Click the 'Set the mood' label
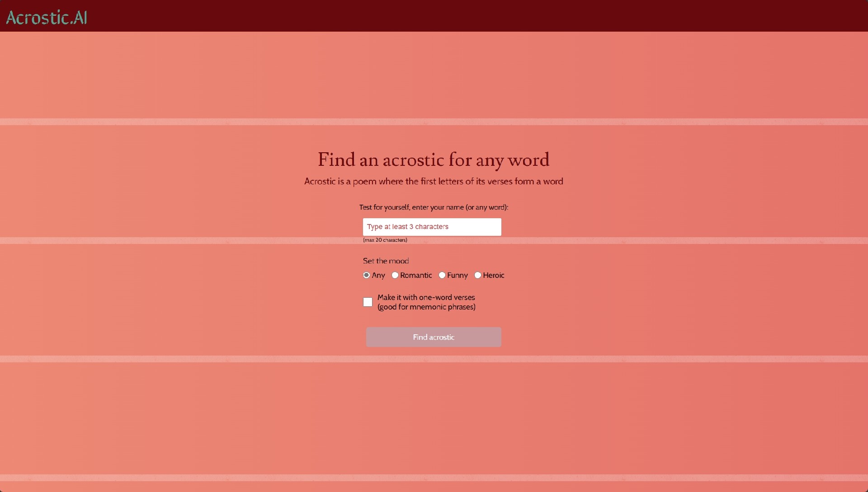 pos(386,261)
